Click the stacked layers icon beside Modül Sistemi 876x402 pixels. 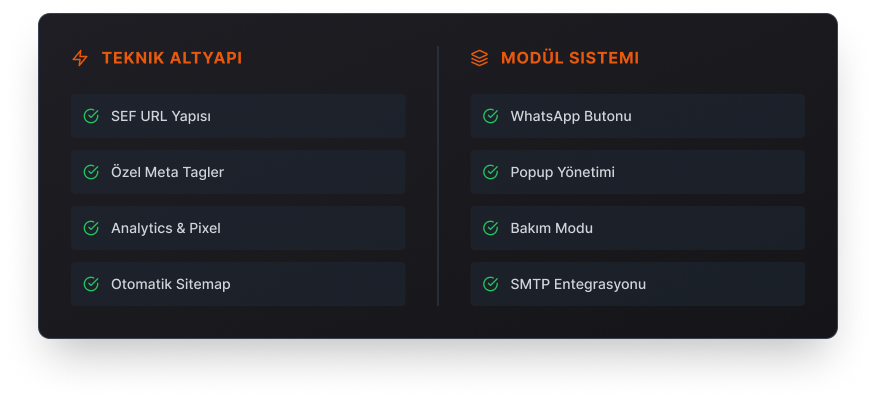(479, 58)
